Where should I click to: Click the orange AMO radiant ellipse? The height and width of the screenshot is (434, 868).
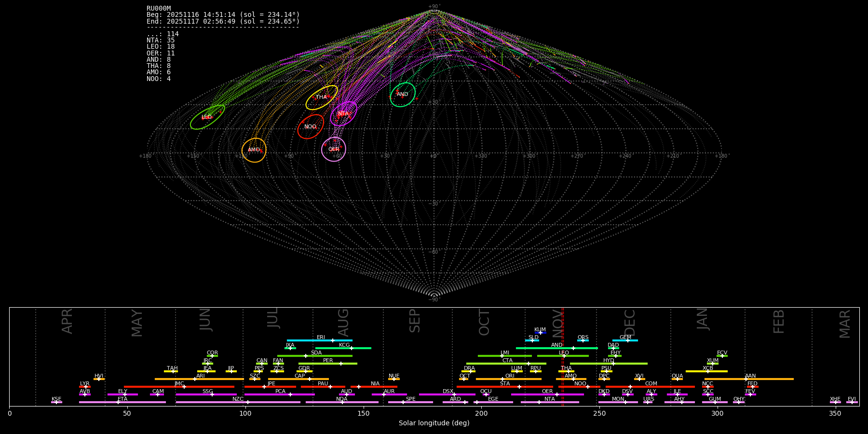[254, 150]
